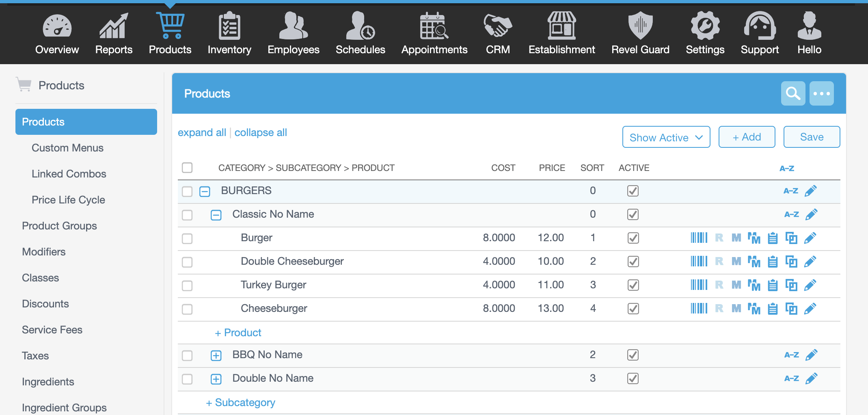Click the pencil edit icon for Cheeseburger
This screenshot has height=415, width=868.
tap(810, 309)
